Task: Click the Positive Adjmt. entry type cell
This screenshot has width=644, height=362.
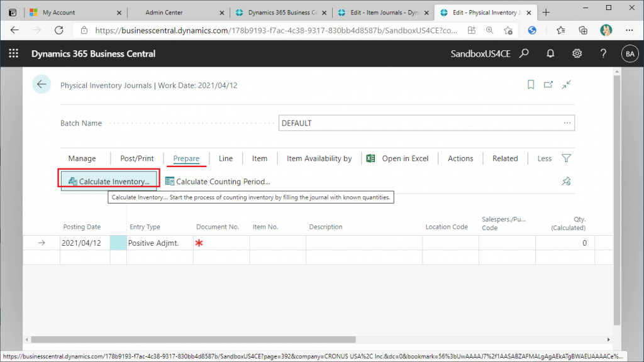Action: click(x=160, y=243)
